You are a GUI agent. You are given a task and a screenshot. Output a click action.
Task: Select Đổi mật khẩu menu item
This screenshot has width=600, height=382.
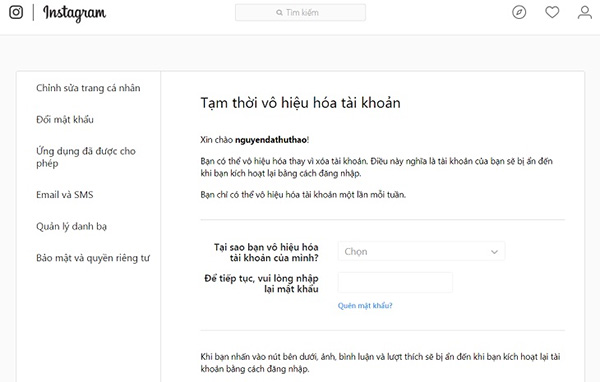pos(65,119)
